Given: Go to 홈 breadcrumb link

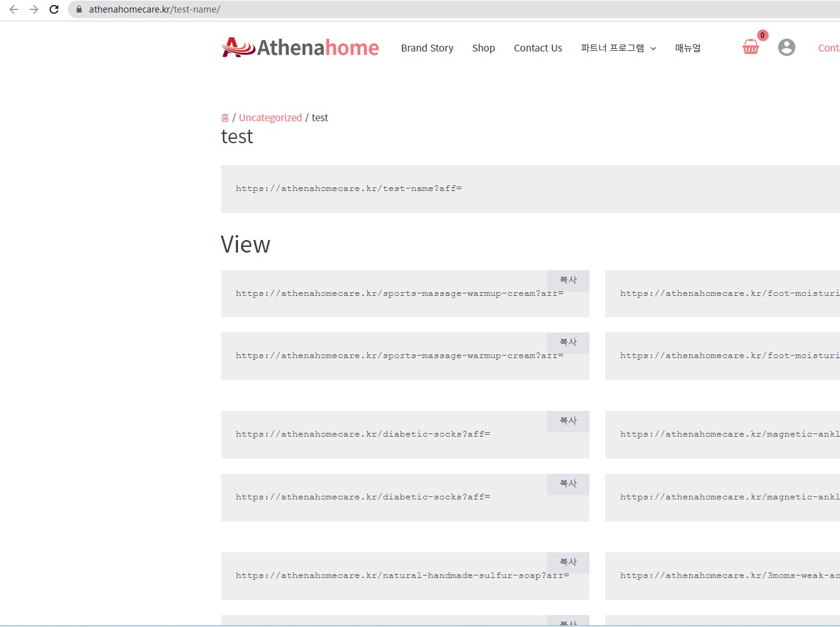Looking at the screenshot, I should pyautogui.click(x=225, y=117).
